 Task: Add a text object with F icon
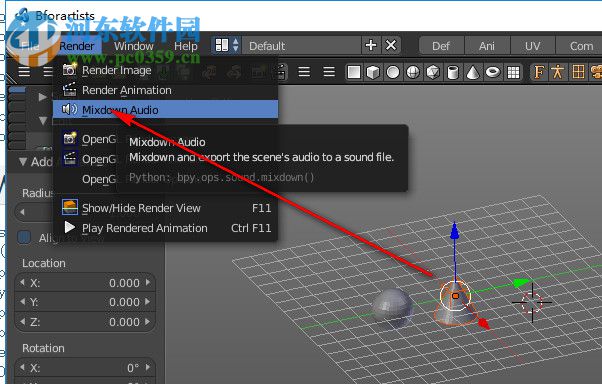(539, 72)
